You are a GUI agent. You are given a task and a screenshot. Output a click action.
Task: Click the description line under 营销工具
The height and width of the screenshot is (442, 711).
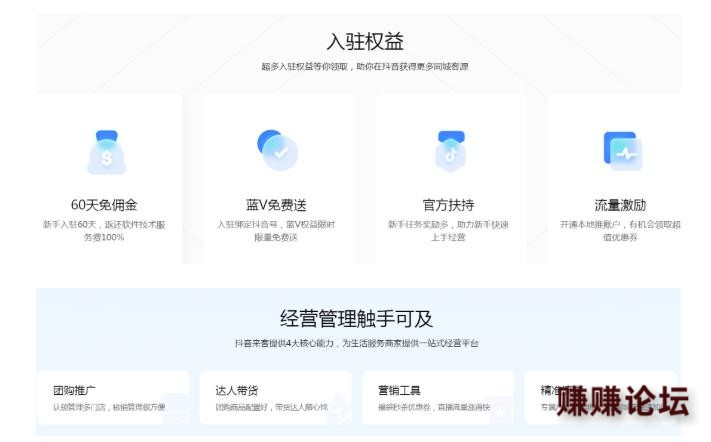tap(434, 407)
